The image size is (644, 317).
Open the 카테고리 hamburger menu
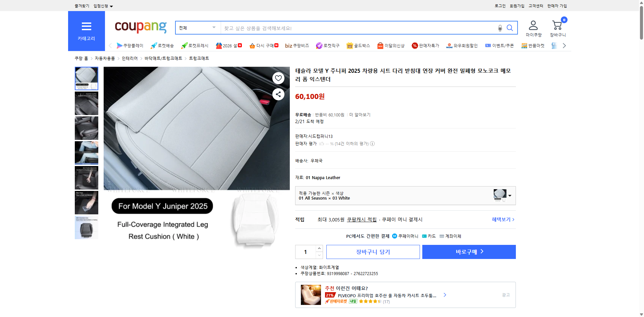86,27
